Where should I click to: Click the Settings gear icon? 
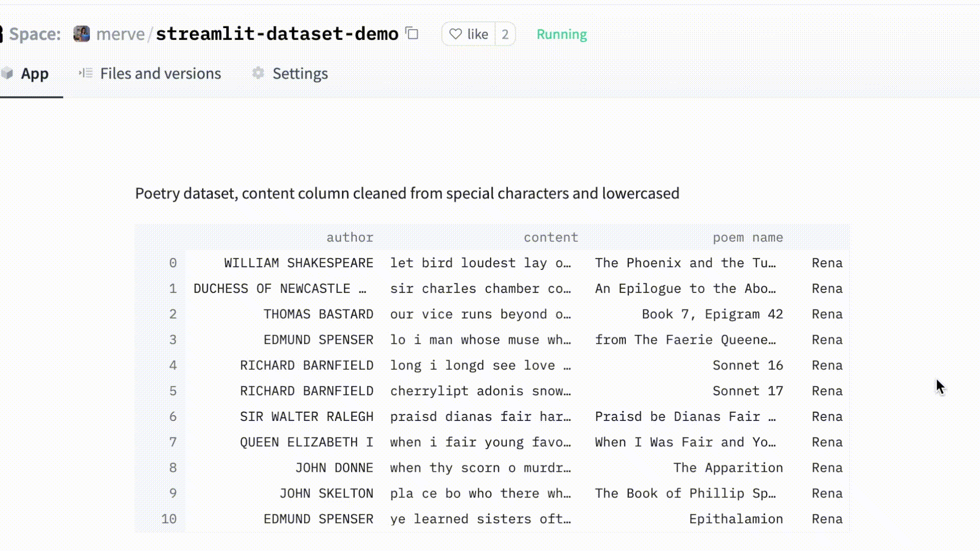coord(258,73)
